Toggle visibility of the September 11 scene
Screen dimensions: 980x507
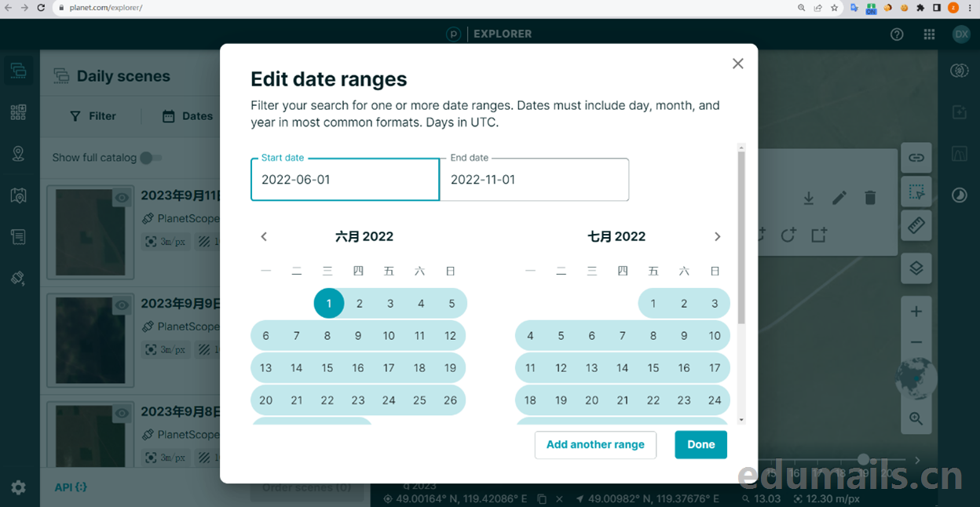(x=122, y=198)
